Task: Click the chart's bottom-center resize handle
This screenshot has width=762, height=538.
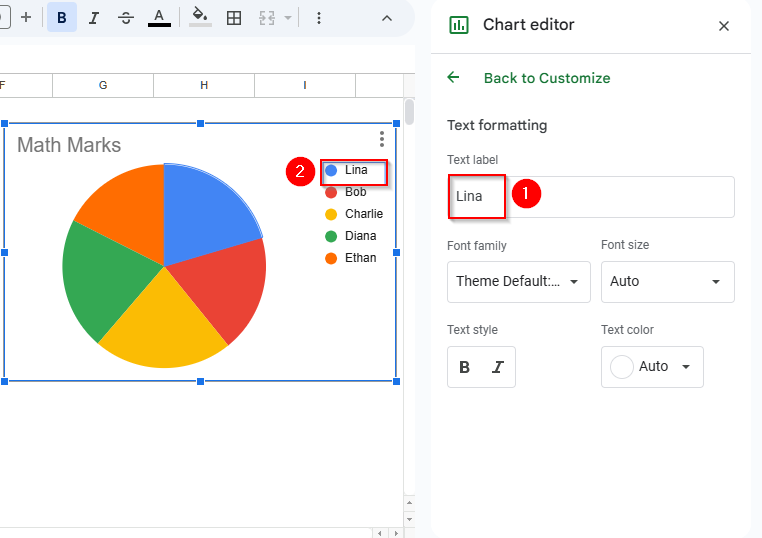Action: tap(200, 382)
